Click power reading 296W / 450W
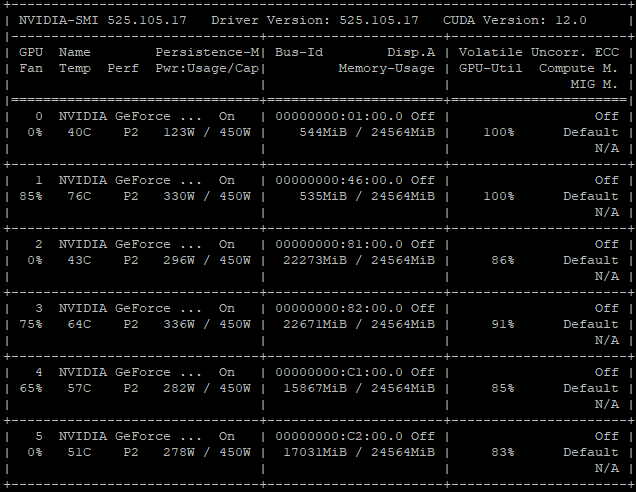This screenshot has width=636, height=492. (x=207, y=260)
